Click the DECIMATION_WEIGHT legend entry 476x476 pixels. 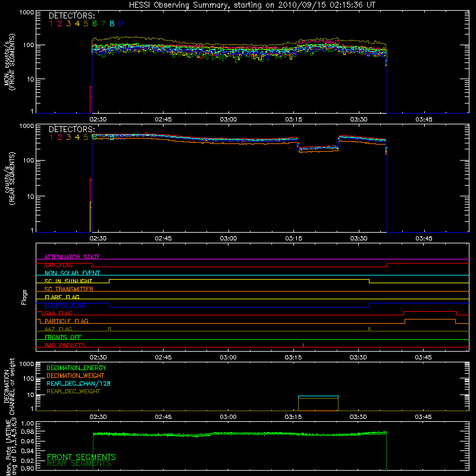click(76, 375)
